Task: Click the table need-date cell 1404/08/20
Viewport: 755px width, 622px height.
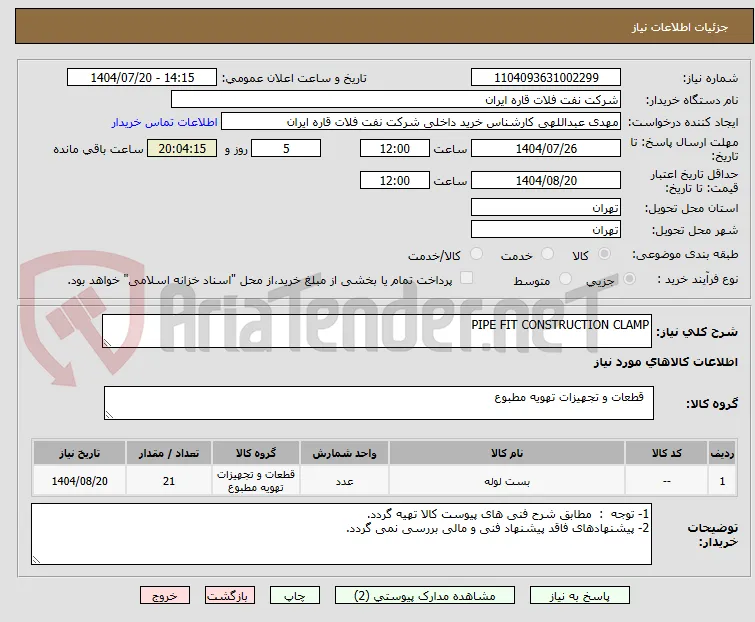Action: pos(79,481)
